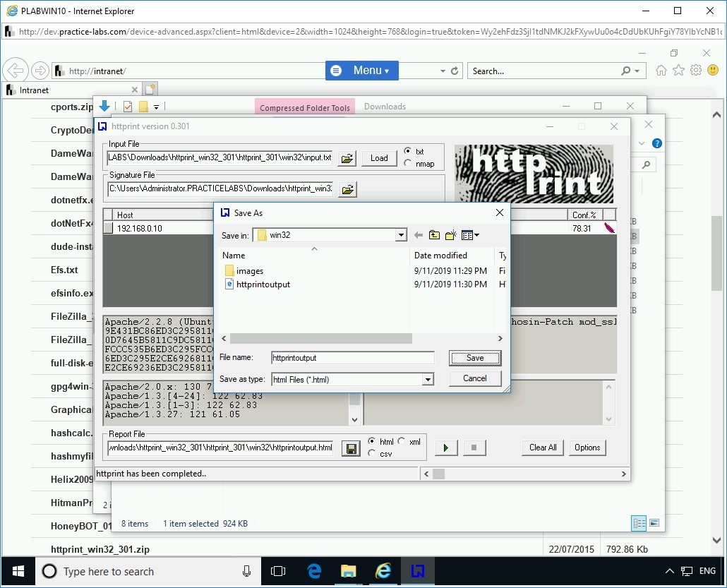The height and width of the screenshot is (588, 727).
Task: Open the browser Menu dropdown
Action: [x=362, y=71]
